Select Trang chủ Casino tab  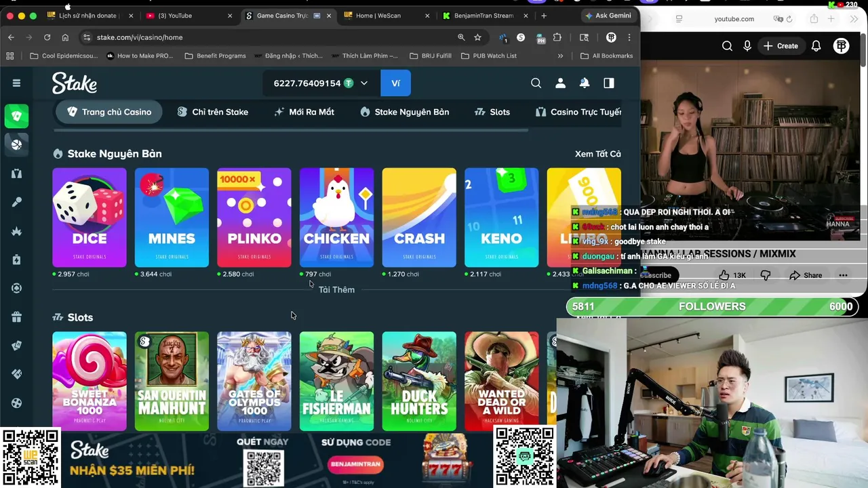(x=109, y=112)
